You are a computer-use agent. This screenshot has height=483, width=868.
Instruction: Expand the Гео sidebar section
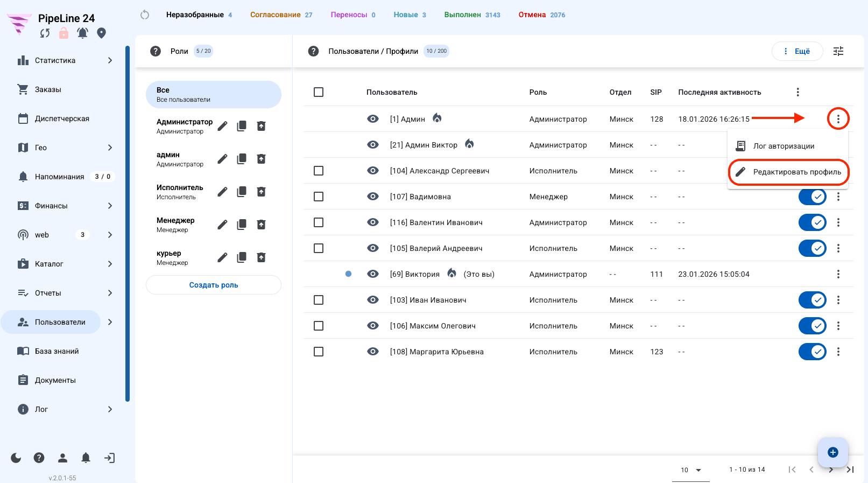coord(110,148)
